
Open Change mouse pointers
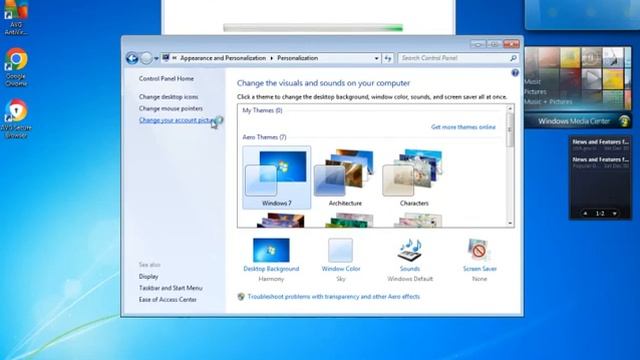171,109
